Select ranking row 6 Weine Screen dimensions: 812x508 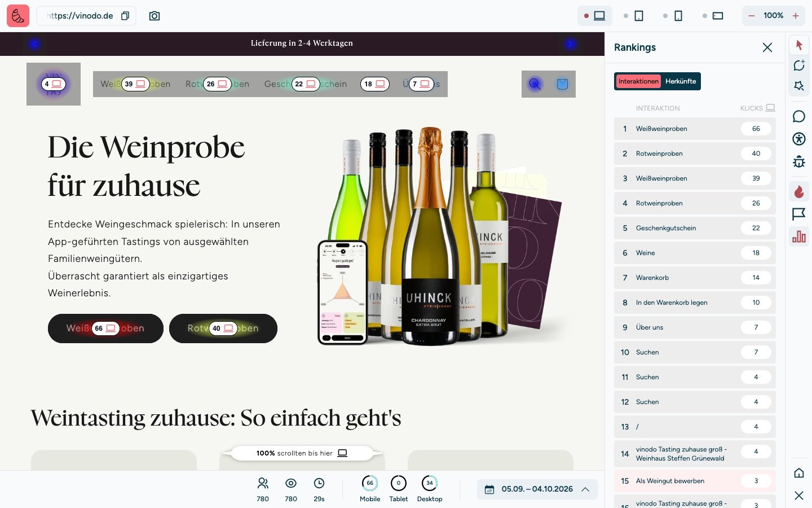click(695, 253)
